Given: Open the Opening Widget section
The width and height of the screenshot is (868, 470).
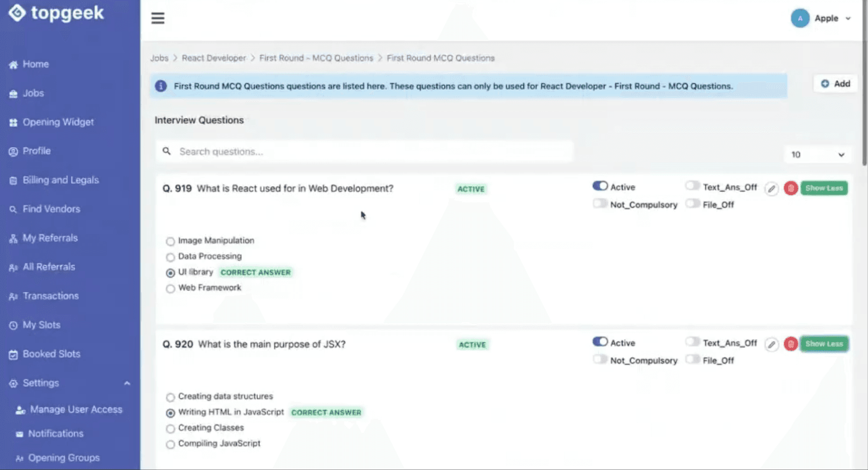Looking at the screenshot, I should click(13, 122).
